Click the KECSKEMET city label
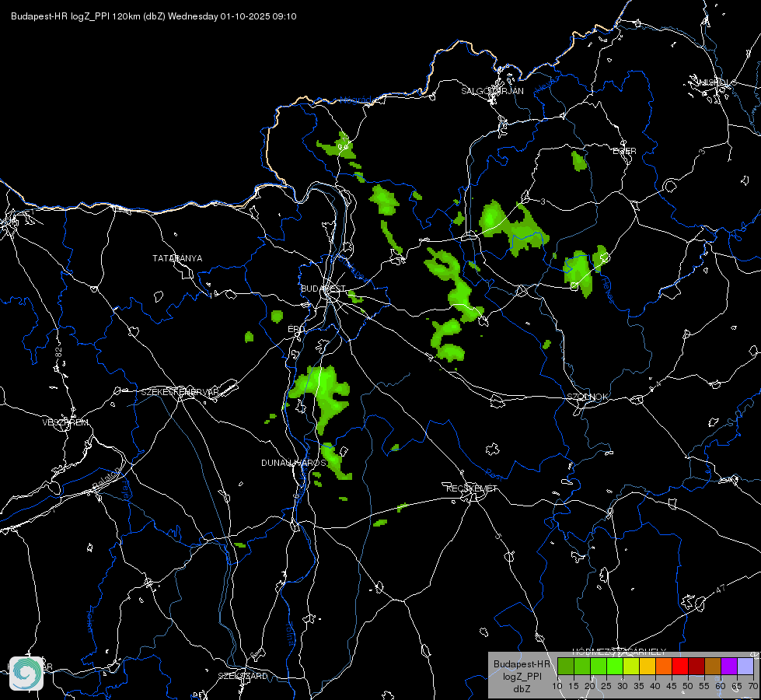761x700 pixels. point(472,488)
